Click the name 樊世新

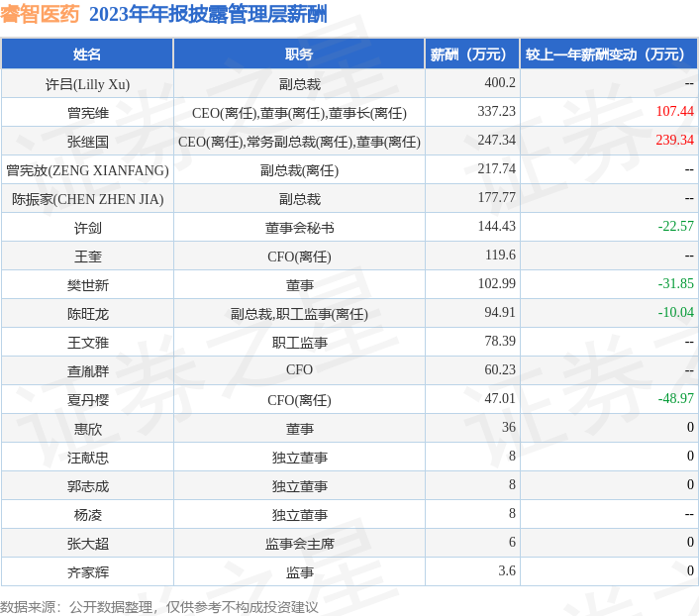[87, 285]
